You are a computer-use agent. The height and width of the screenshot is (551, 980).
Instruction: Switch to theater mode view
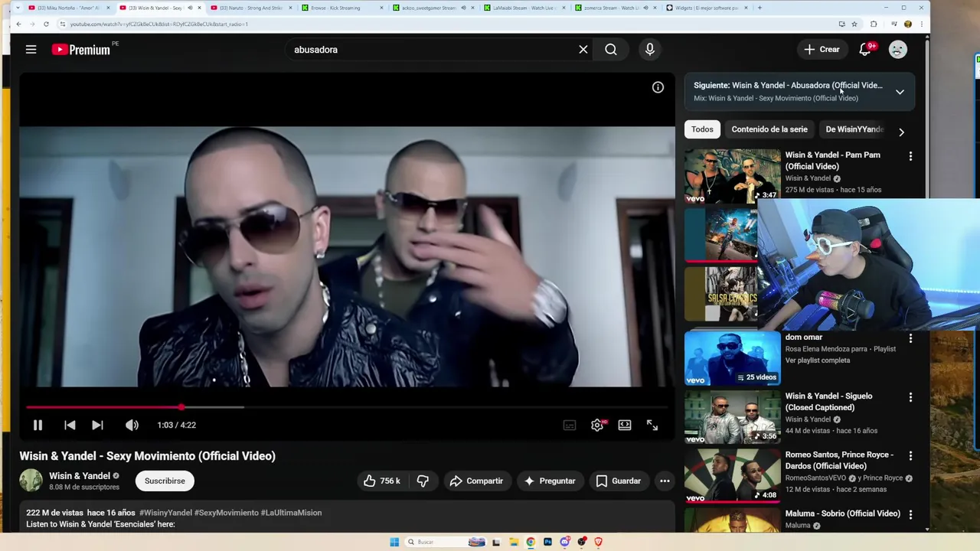tap(625, 425)
